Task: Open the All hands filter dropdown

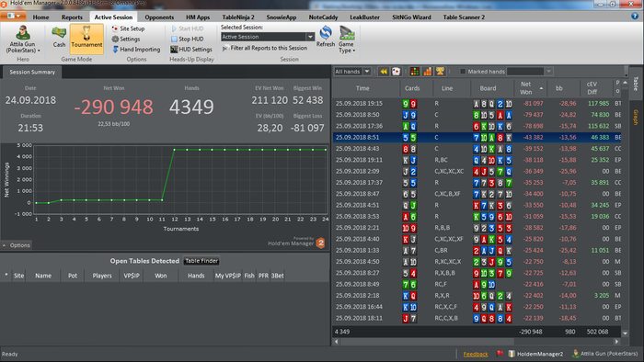Action: coord(367,72)
